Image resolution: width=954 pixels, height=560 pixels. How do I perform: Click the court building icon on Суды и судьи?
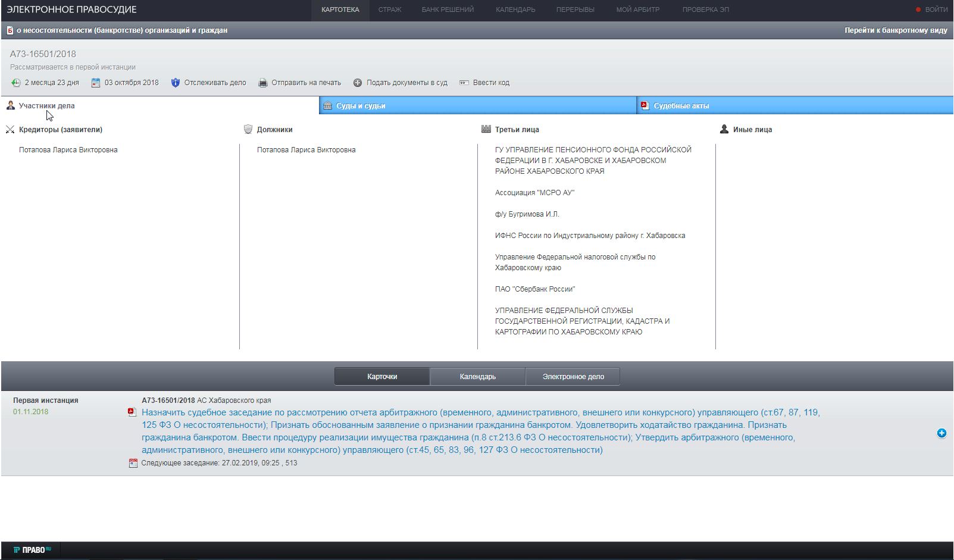point(327,106)
